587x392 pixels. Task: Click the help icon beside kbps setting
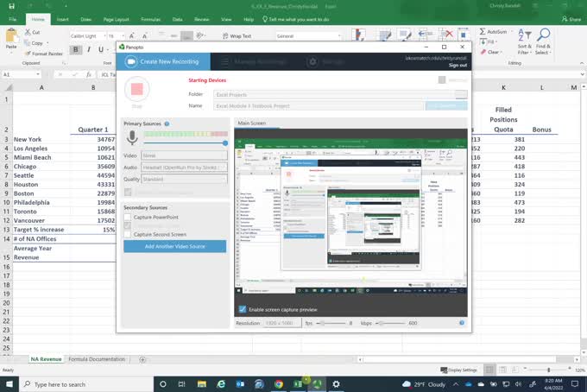[462, 323]
